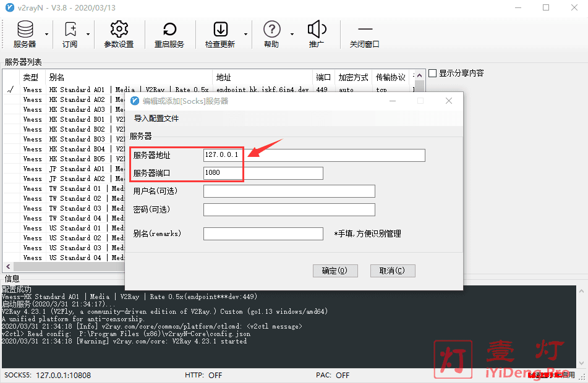Click the PAC: OFF status entry
Viewport: 588px width, 383px height.
tap(333, 375)
